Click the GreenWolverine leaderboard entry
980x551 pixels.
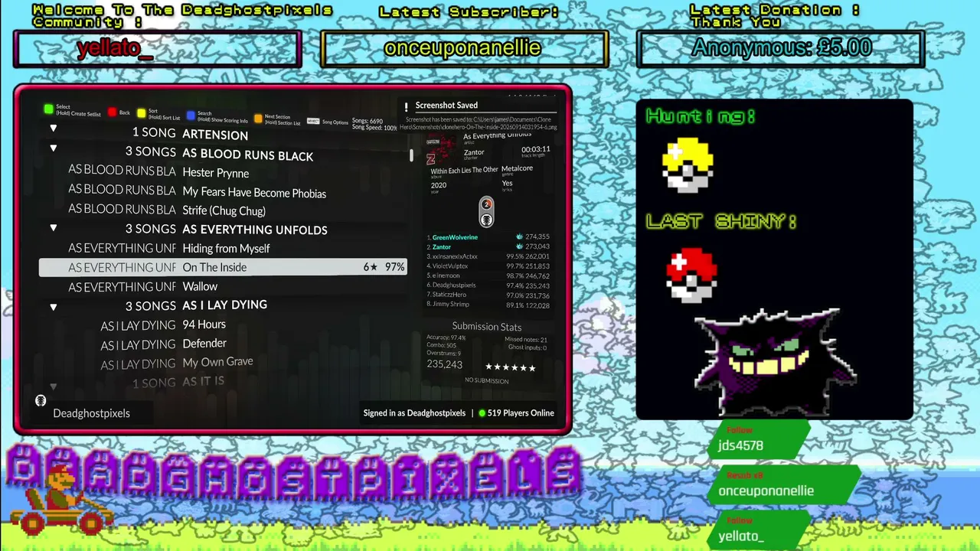(488, 237)
